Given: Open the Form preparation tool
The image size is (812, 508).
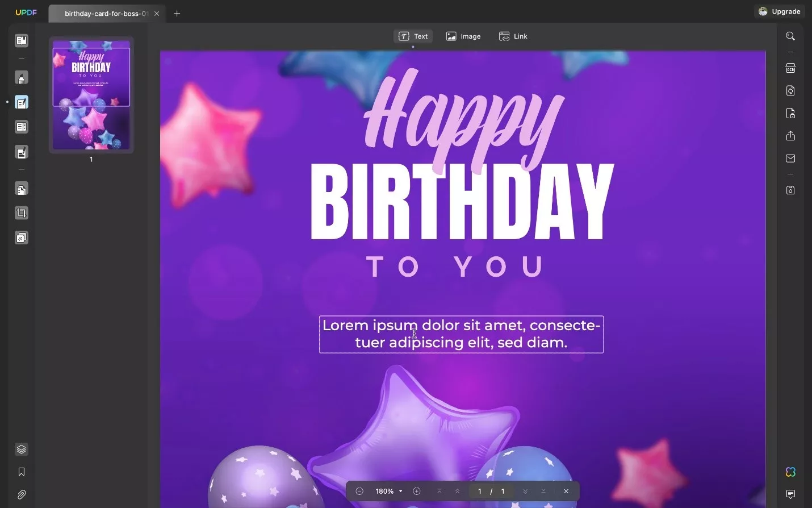Looking at the screenshot, I should click(22, 127).
